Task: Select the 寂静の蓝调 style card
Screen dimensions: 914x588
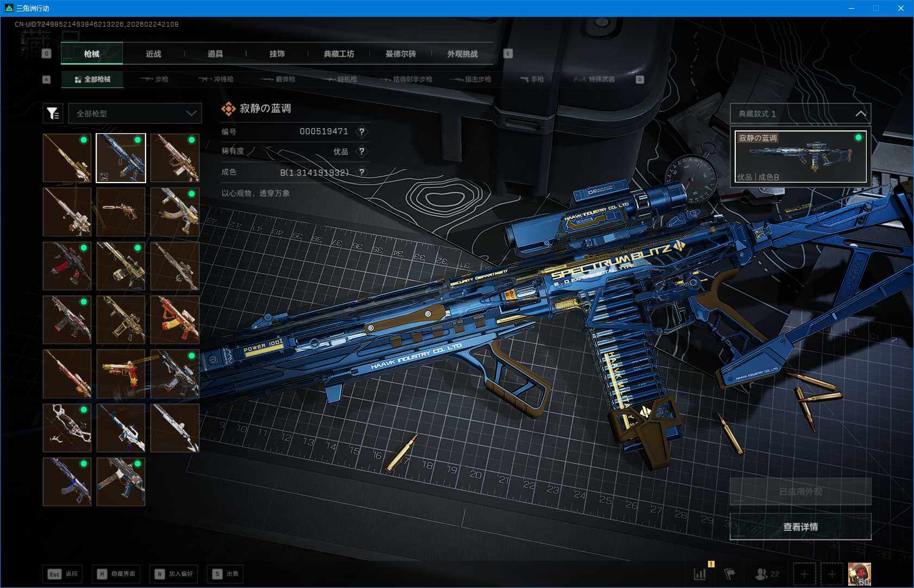Action: point(800,157)
